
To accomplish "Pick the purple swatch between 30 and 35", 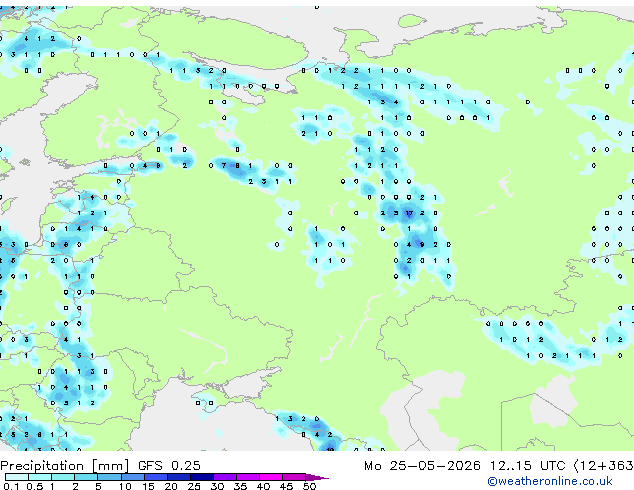I will click(x=224, y=477).
